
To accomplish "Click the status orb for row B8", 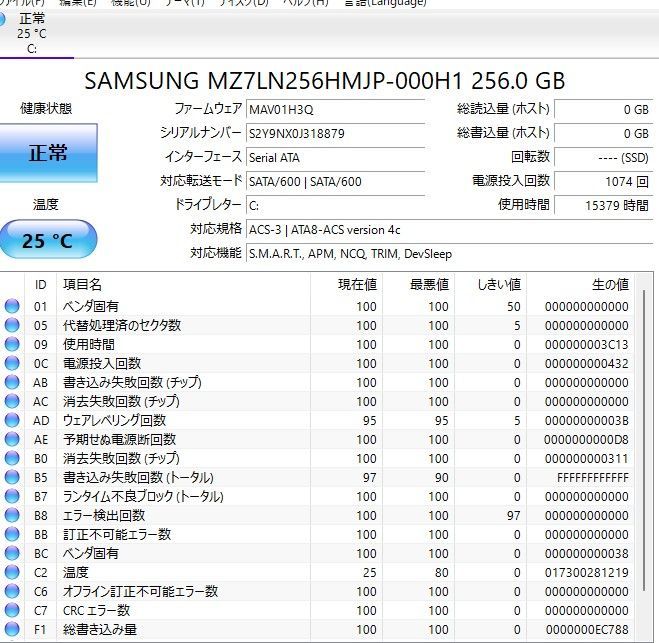I will tap(12, 515).
